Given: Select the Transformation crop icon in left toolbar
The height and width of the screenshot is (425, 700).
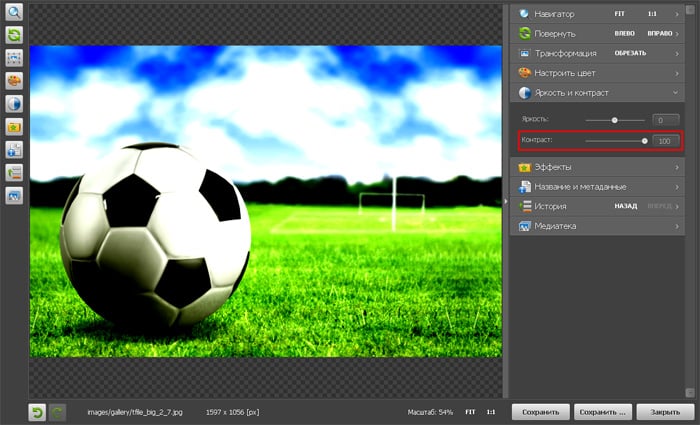Looking at the screenshot, I should coord(15,58).
